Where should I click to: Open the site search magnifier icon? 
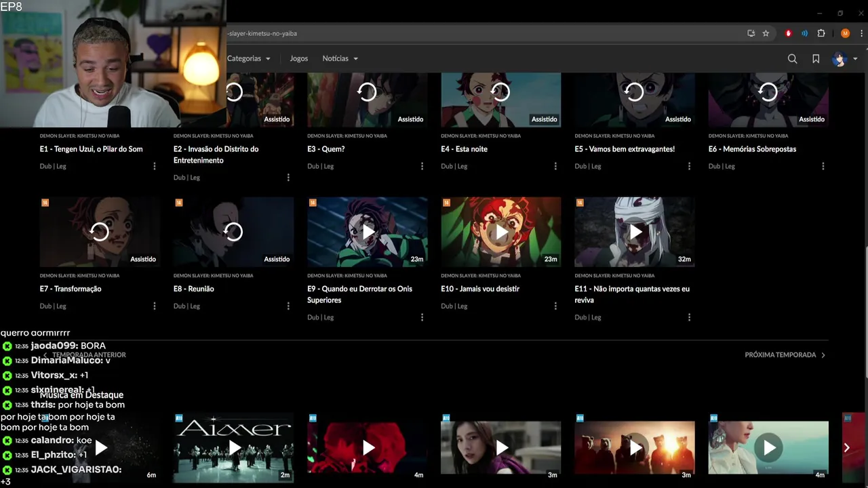(792, 59)
